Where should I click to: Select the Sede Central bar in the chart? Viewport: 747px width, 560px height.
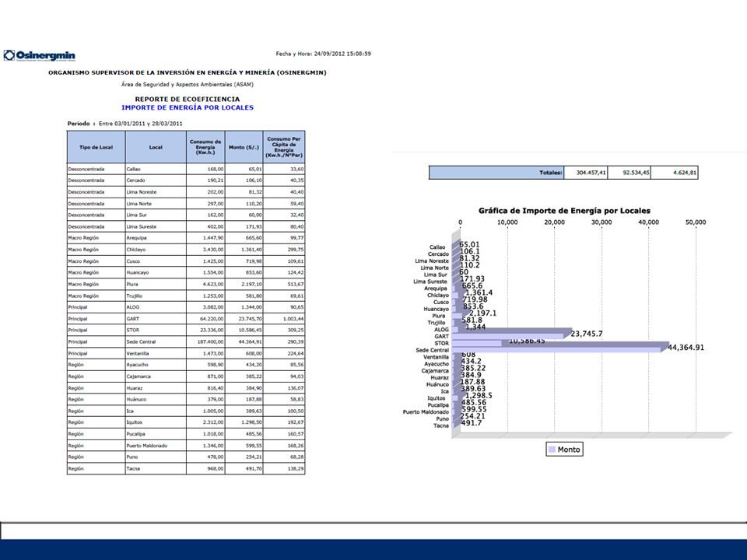tap(560, 347)
